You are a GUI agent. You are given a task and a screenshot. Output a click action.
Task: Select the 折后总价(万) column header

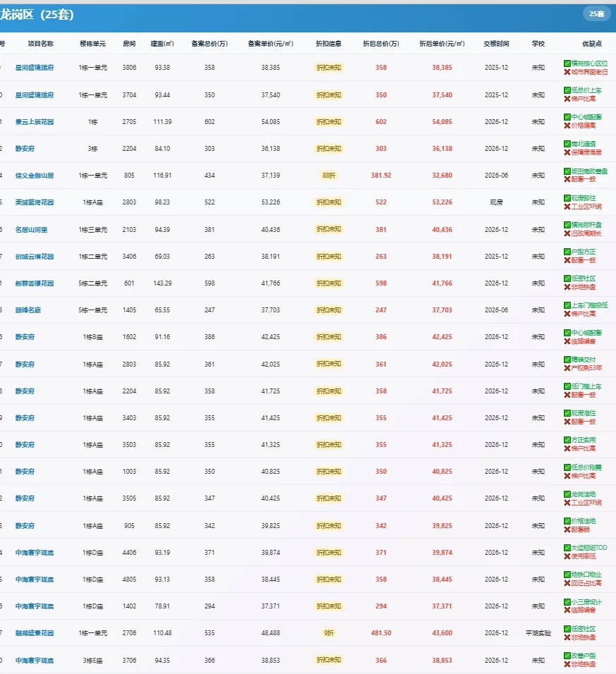coord(381,44)
